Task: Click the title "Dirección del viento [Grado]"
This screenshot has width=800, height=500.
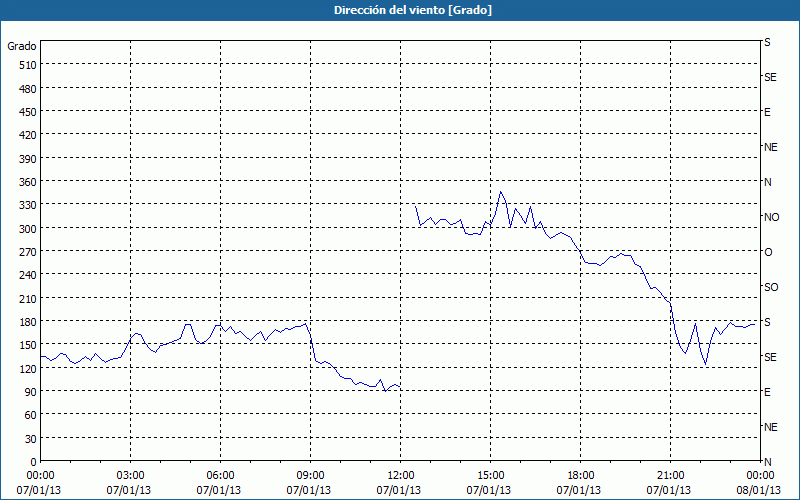Action: 413,10
